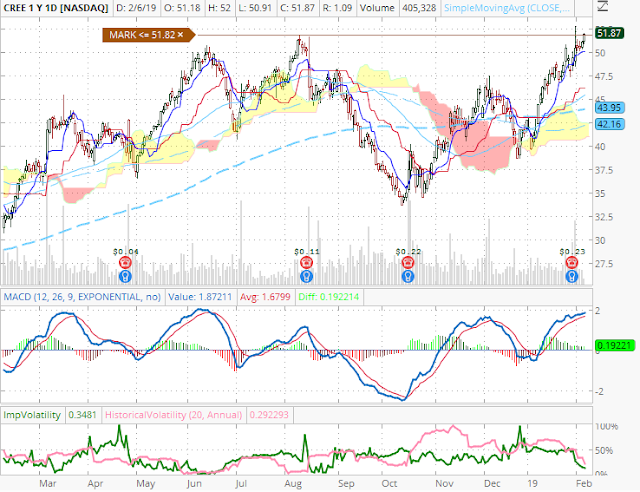640x492 pixels.
Task: Click the CREE 1 Y 1D [NASDAQ] title
Action: coord(56,8)
